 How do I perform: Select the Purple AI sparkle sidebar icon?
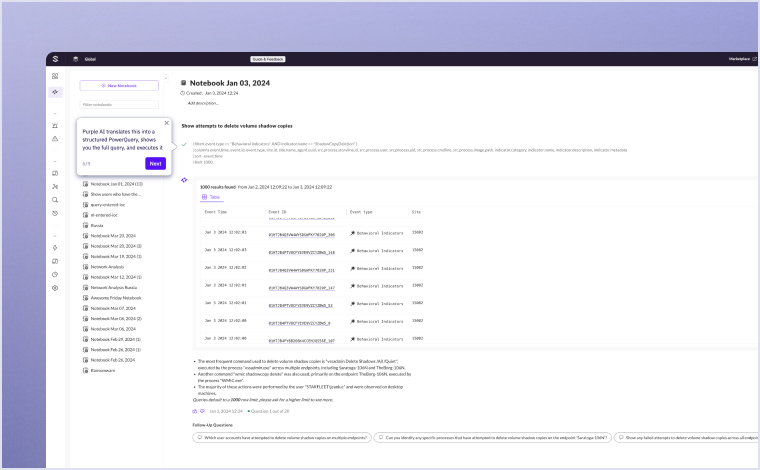(x=56, y=92)
